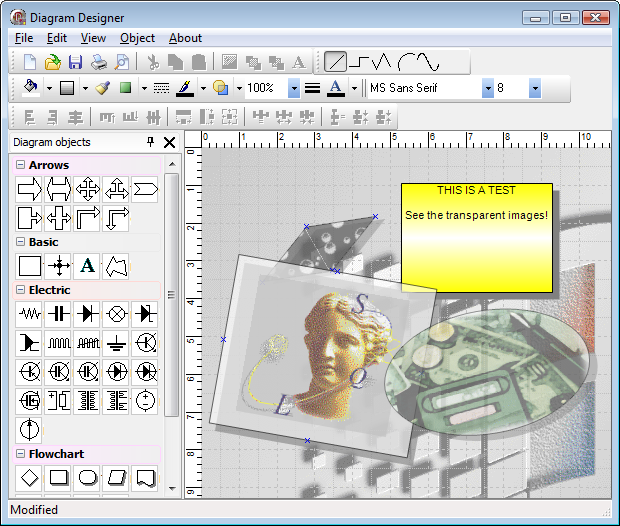Open the font size dropdown

pyautogui.click(x=535, y=88)
